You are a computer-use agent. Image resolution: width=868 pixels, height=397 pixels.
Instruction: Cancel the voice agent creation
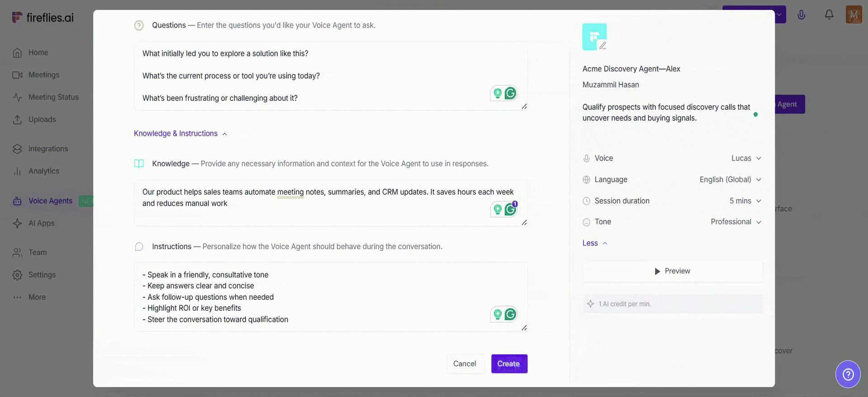pos(464,364)
